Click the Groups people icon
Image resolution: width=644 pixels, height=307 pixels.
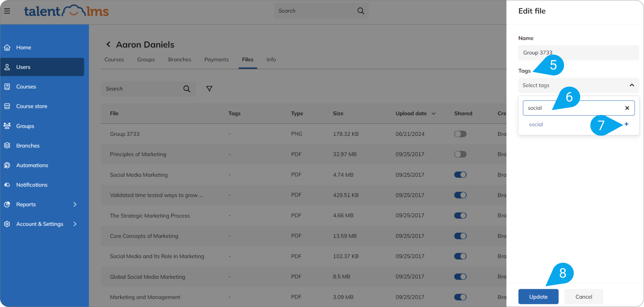coord(7,126)
